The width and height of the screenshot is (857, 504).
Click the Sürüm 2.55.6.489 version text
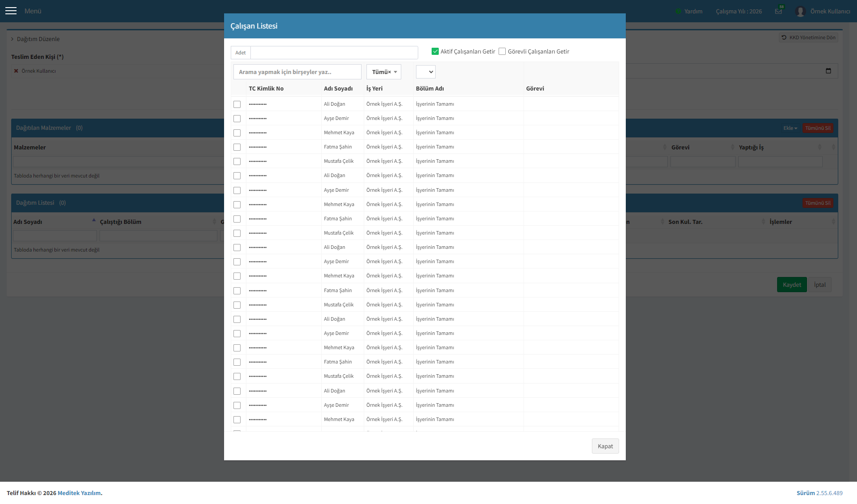[820, 493]
